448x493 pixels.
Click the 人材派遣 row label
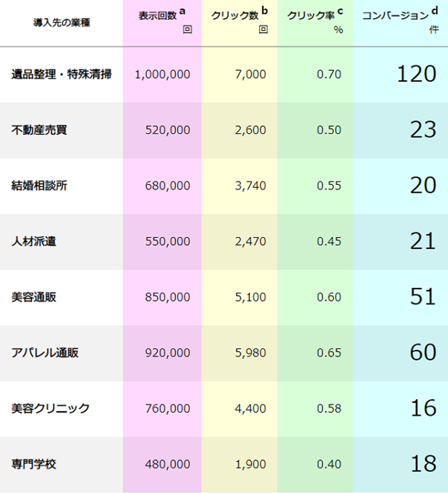(x=34, y=241)
